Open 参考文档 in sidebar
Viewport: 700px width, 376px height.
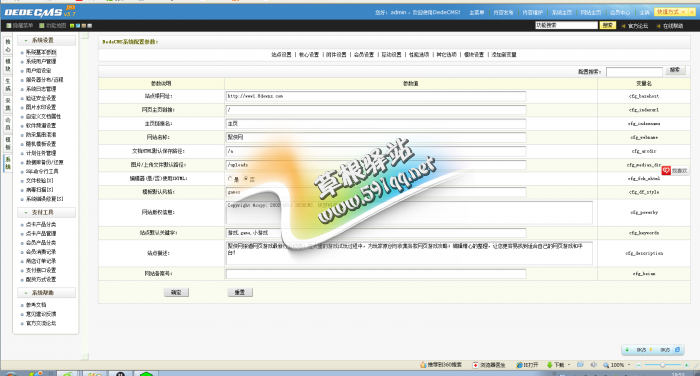coord(36,305)
